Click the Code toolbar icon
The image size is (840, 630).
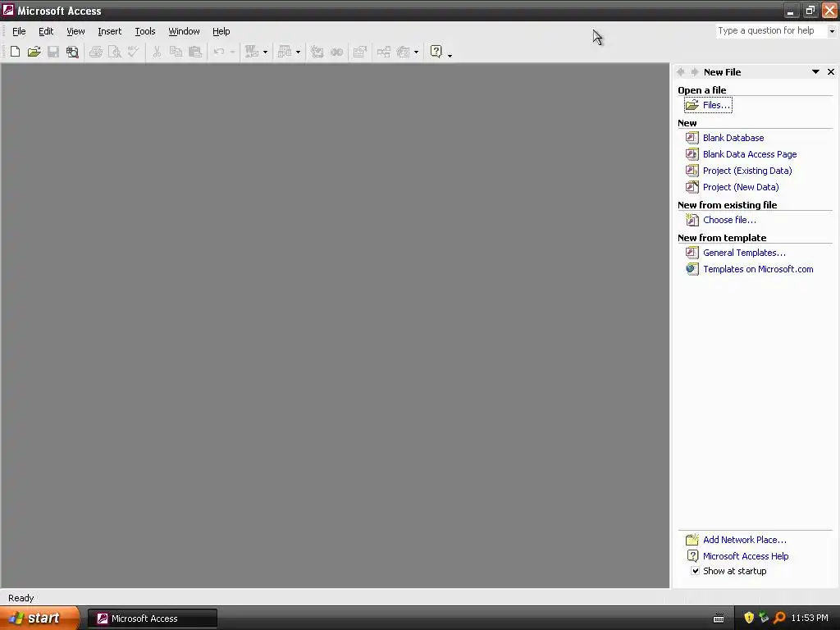(317, 52)
